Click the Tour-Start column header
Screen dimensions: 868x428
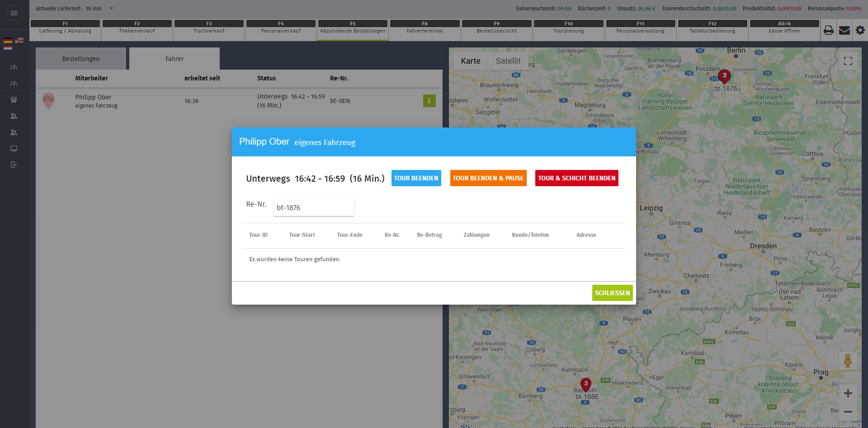click(x=302, y=235)
